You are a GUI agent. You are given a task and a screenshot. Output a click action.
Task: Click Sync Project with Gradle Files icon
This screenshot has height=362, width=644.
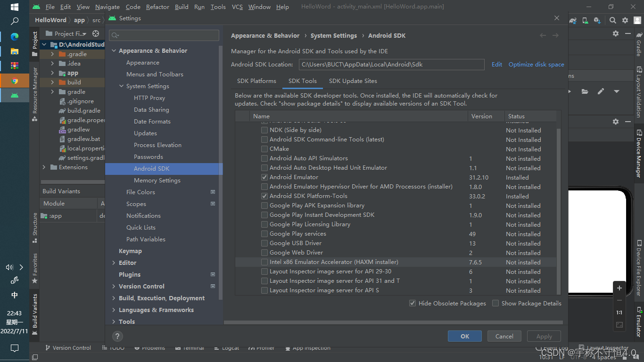pos(573,20)
